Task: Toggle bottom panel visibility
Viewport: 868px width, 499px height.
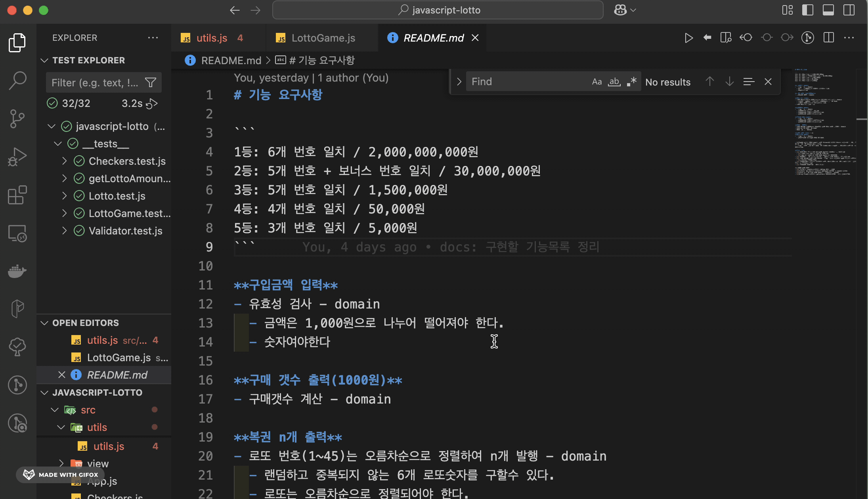Action: click(828, 10)
